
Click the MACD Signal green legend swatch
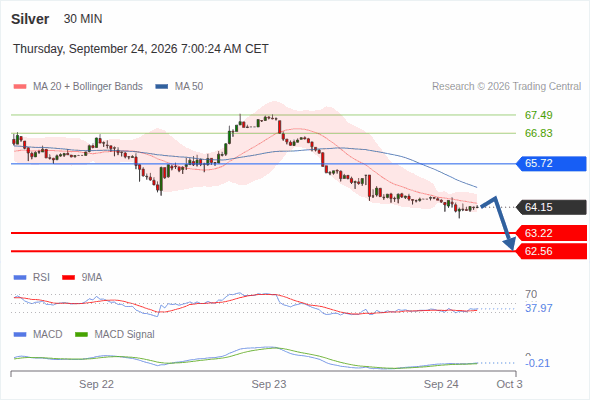point(82,335)
